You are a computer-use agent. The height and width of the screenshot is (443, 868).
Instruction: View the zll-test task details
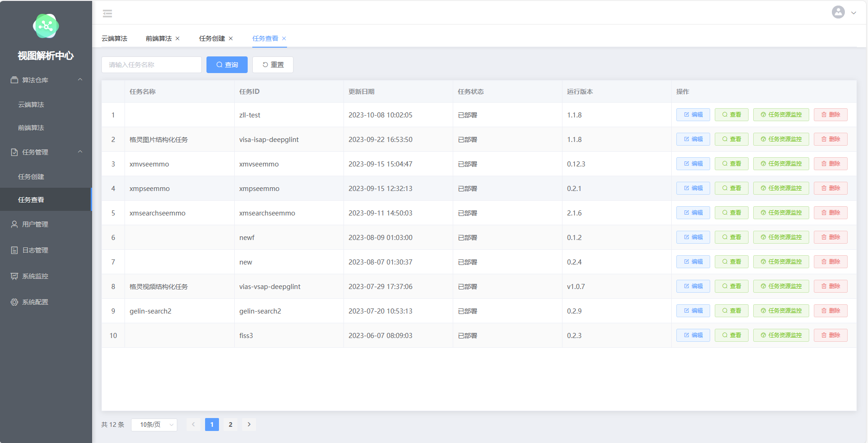coord(731,115)
